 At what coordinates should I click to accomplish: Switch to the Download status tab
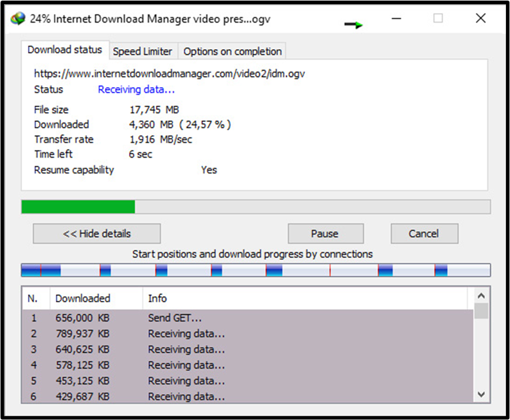65,50
